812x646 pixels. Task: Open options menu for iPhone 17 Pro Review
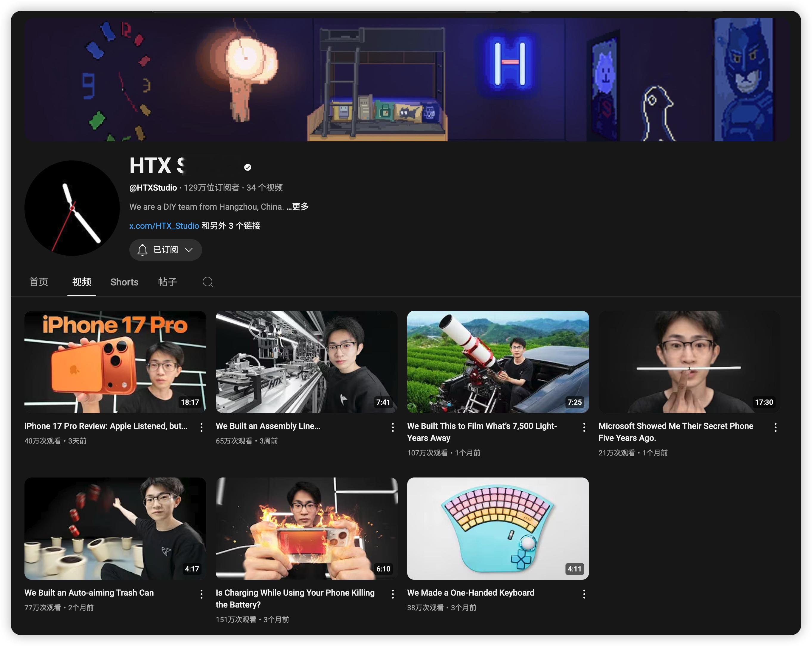coord(202,427)
